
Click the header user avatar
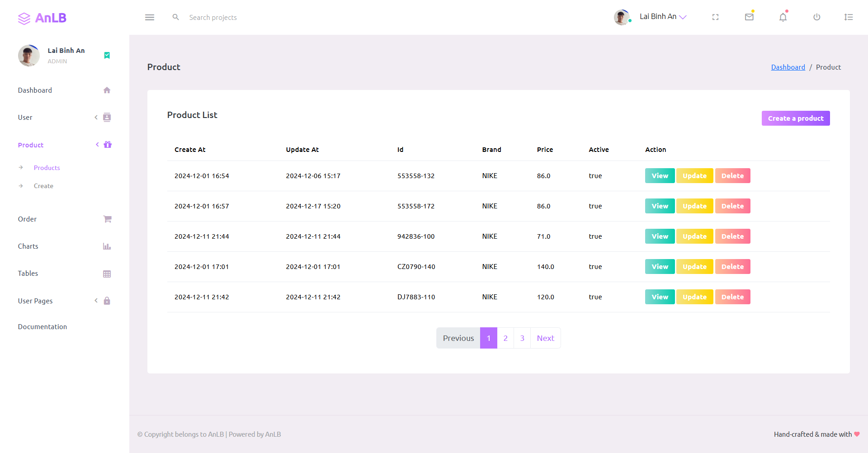pos(622,17)
